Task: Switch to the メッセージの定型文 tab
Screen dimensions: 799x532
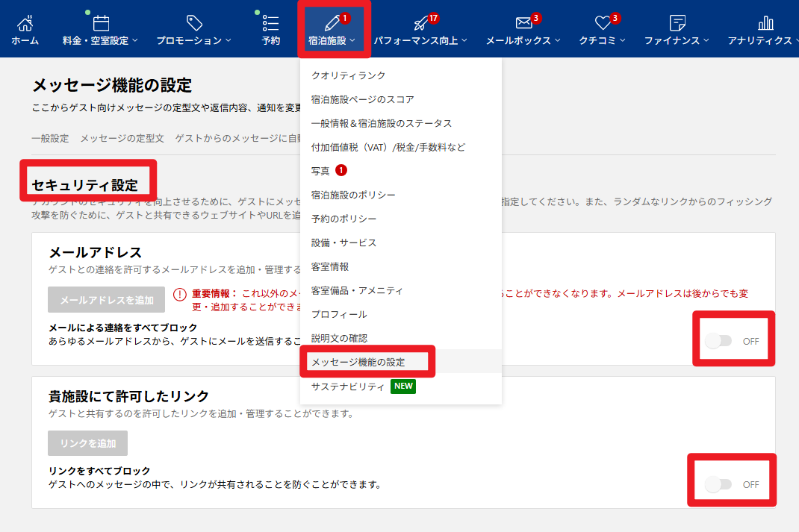Action: tap(122, 138)
